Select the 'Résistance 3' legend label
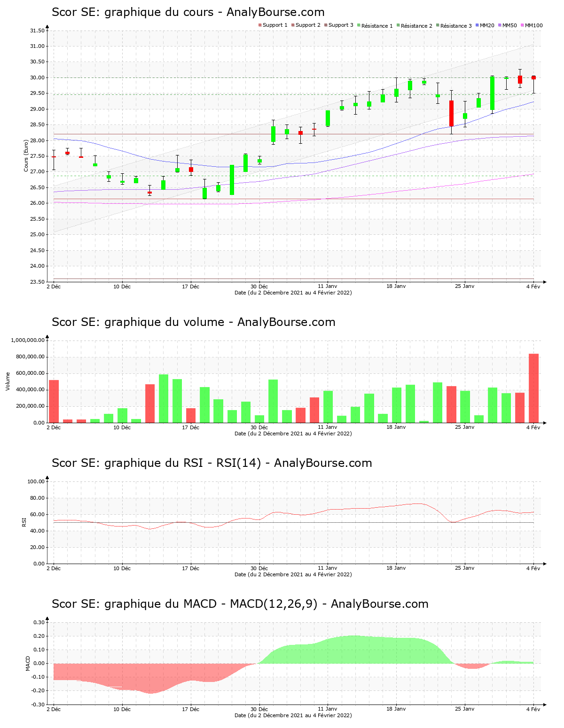 coord(456,26)
